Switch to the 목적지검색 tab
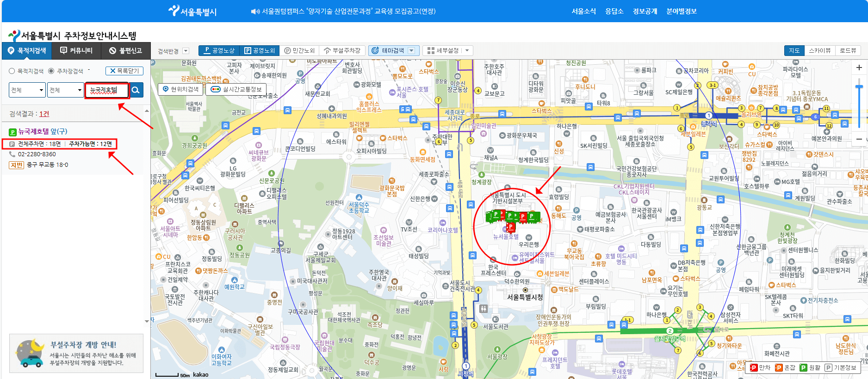This screenshot has height=379, width=868. tap(27, 50)
